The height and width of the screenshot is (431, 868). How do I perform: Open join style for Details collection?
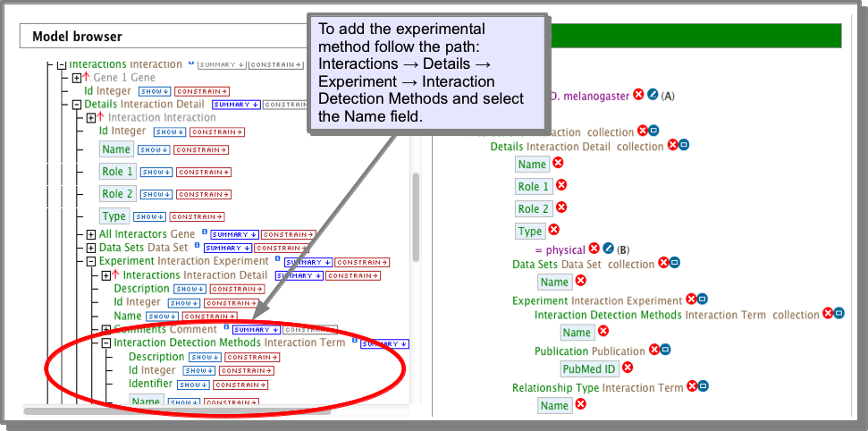(684, 145)
